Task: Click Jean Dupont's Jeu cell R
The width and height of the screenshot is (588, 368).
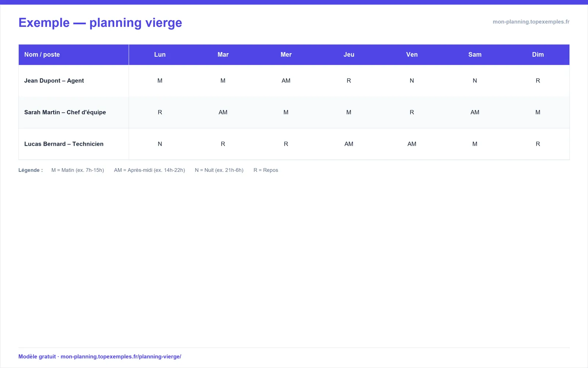Action: (349, 81)
